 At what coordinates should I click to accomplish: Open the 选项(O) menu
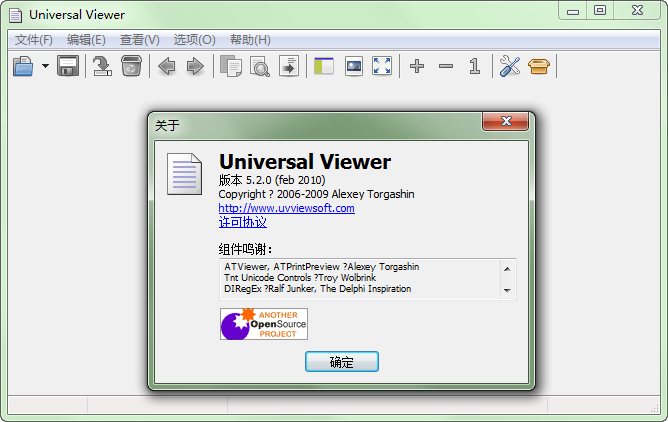pos(194,40)
